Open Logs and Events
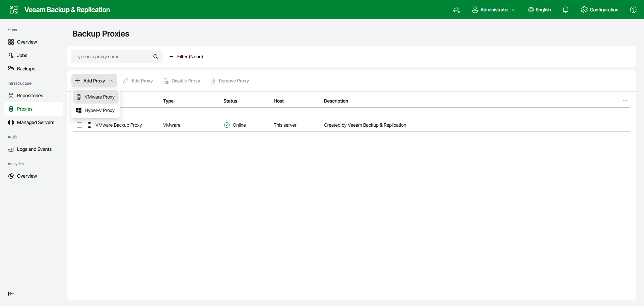The width and height of the screenshot is (644, 306). 34,149
